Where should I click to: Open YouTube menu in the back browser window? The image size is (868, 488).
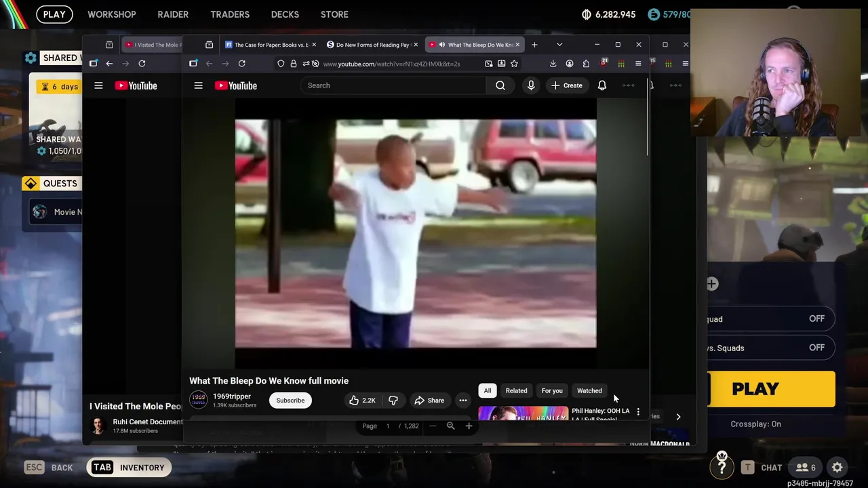point(98,85)
